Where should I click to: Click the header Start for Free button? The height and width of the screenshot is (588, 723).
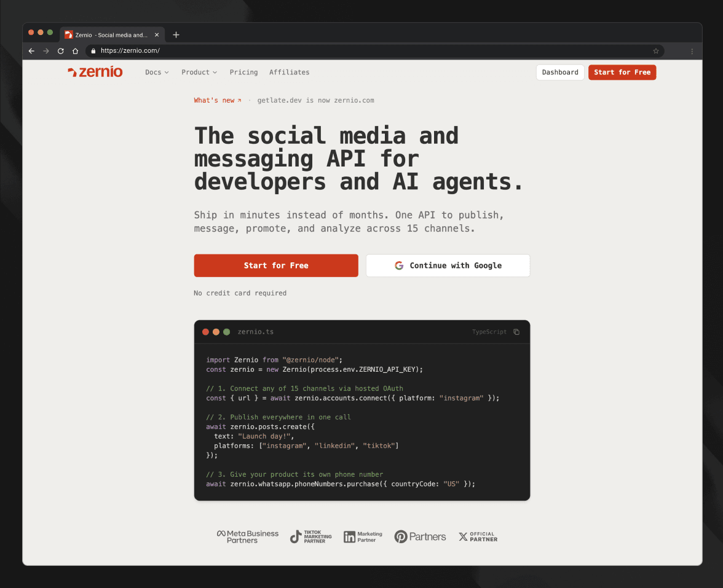pos(622,73)
